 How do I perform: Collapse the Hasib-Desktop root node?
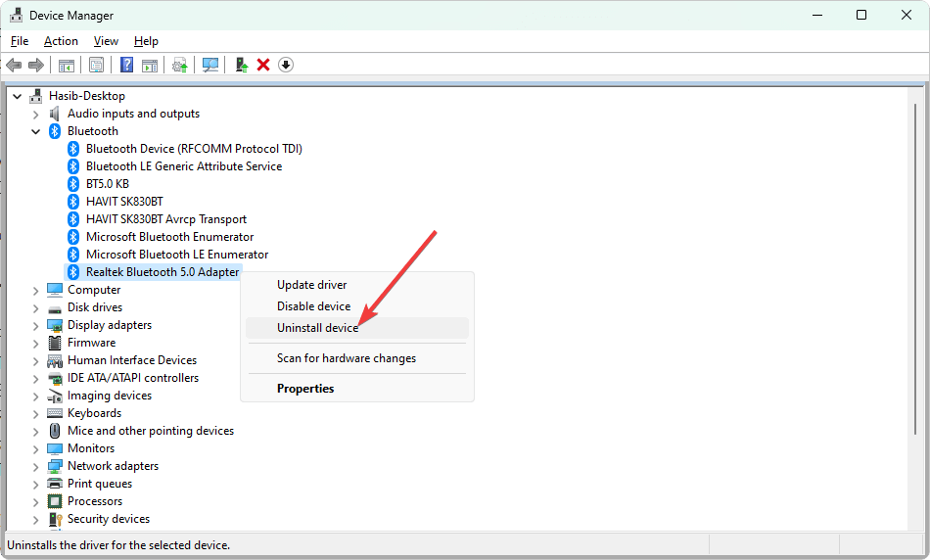(x=18, y=96)
